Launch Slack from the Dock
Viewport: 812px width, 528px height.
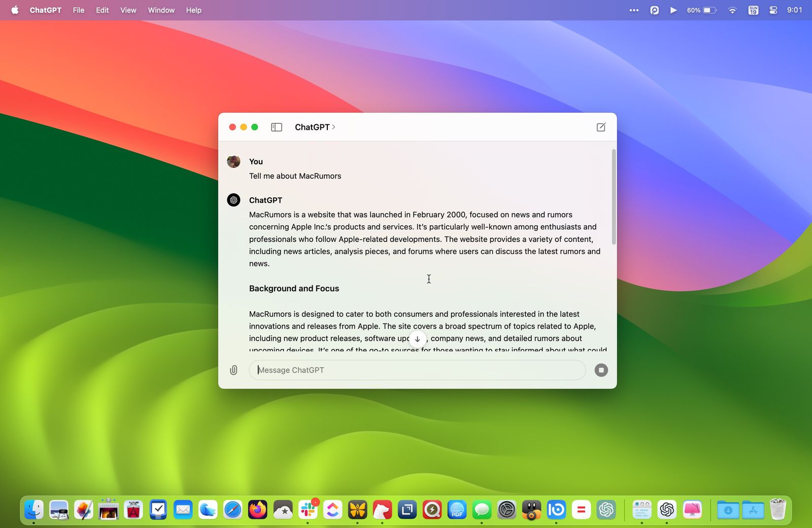coord(308,510)
